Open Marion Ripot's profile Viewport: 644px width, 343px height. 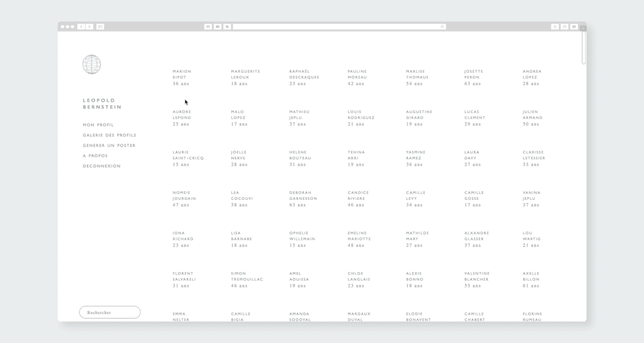[x=182, y=77]
